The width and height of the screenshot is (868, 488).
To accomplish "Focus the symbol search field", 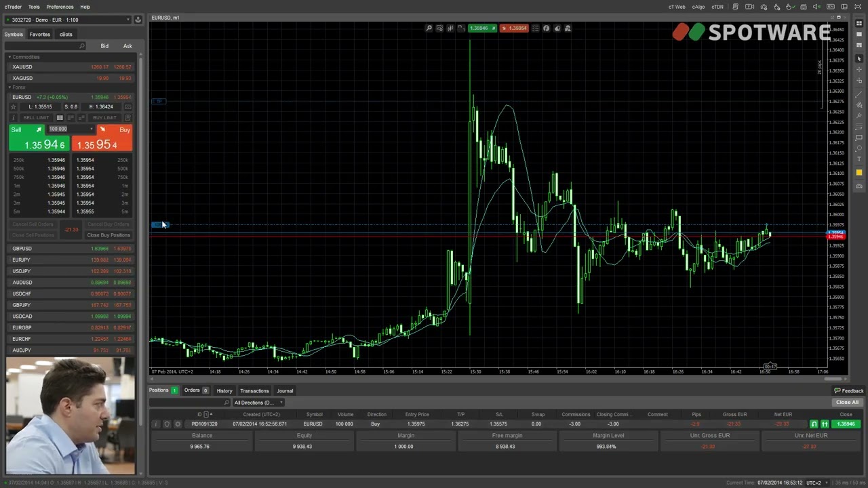I will click(45, 46).
